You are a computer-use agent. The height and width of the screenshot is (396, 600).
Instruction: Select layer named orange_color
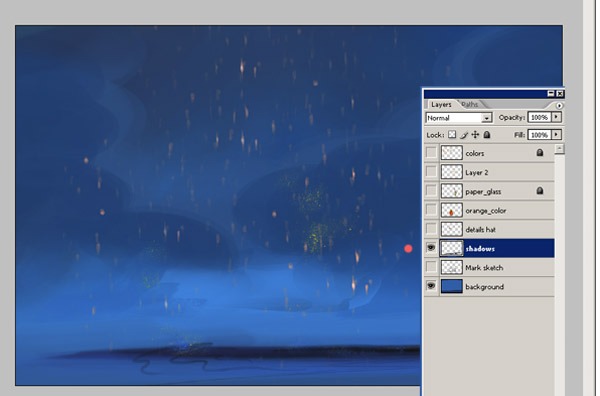(x=486, y=210)
